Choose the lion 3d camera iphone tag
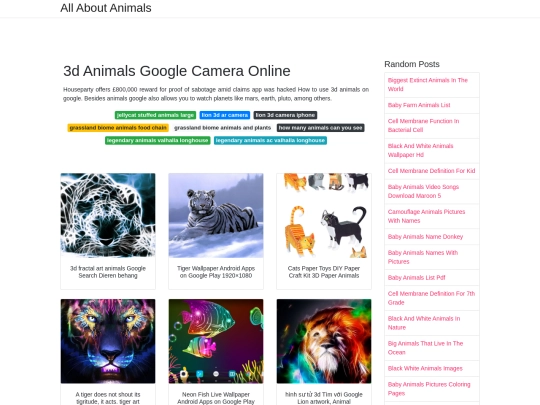 click(285, 115)
